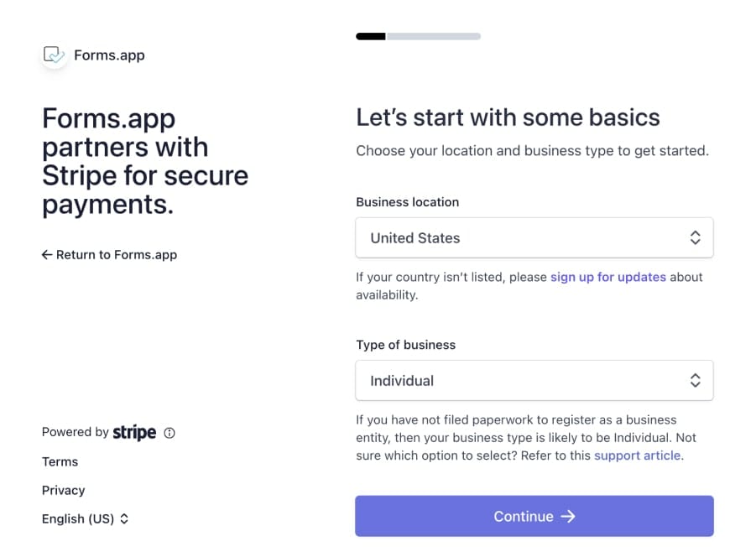The width and height of the screenshot is (756, 557).
Task: Open the sign up for updates link
Action: click(x=607, y=277)
